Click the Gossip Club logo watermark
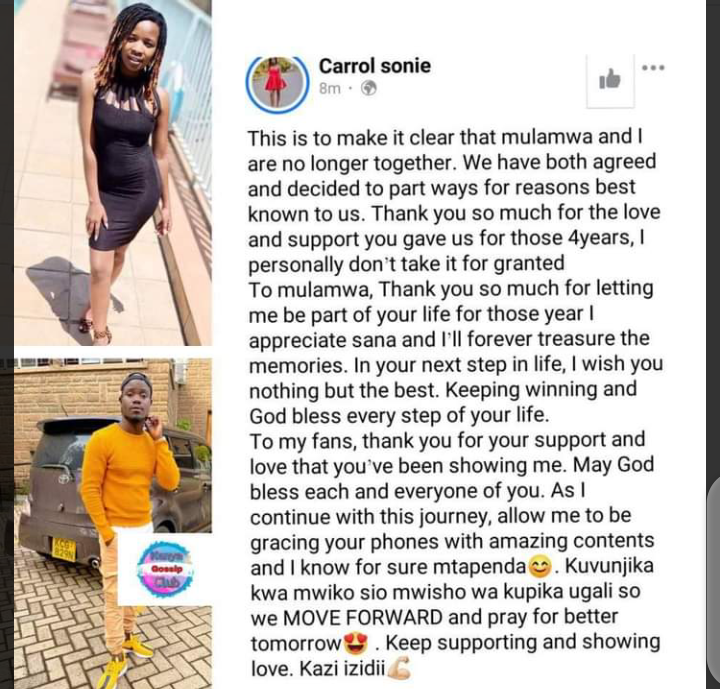 coord(166,569)
